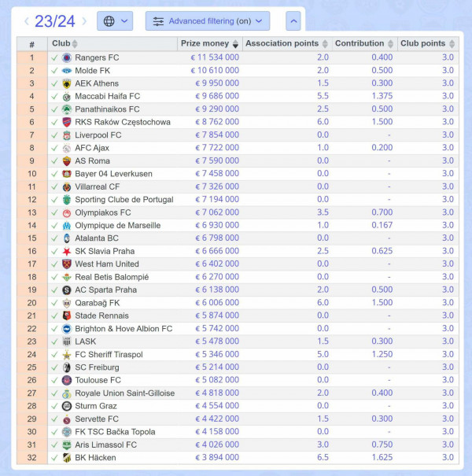
Task: Click Raków Częstochowa crest
Action: pos(67,122)
